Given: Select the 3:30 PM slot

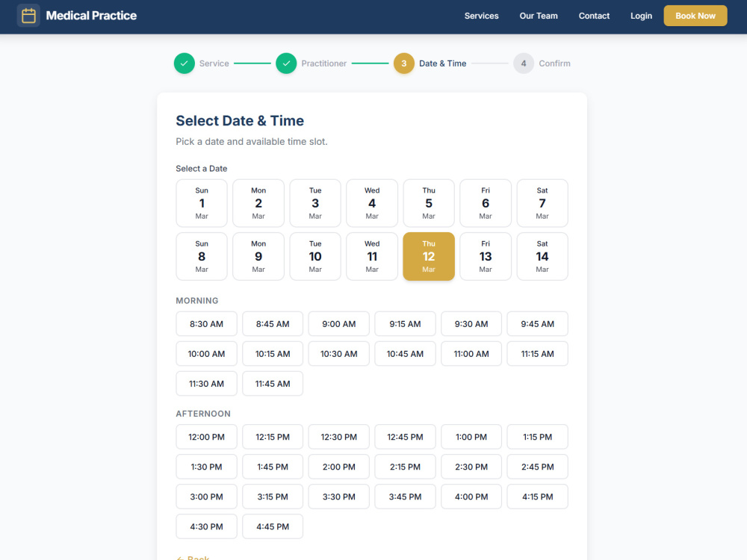Looking at the screenshot, I should 338,497.
